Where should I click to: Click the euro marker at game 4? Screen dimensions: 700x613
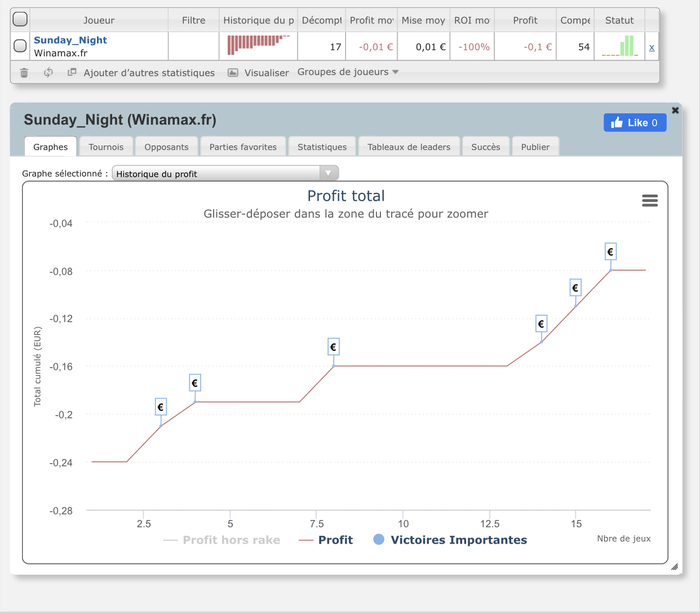(x=195, y=383)
